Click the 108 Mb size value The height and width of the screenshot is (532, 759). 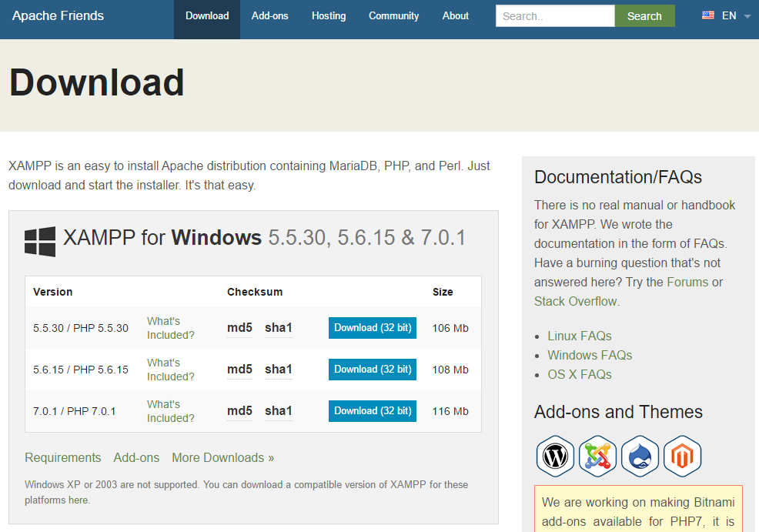click(x=450, y=370)
